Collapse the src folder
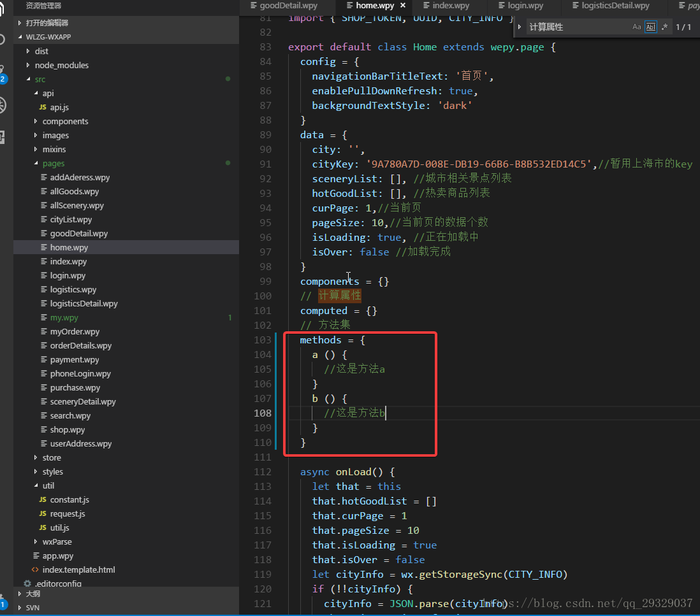 pyautogui.click(x=28, y=79)
